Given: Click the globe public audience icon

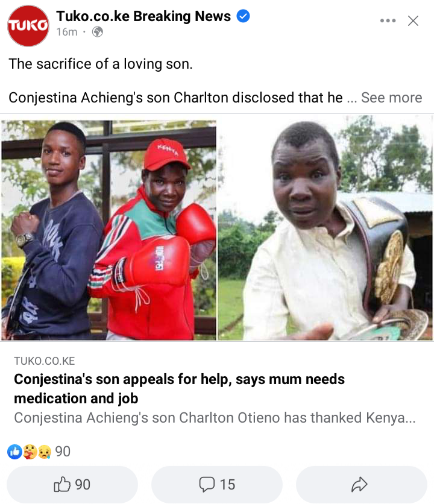Looking at the screenshot, I should [98, 32].
